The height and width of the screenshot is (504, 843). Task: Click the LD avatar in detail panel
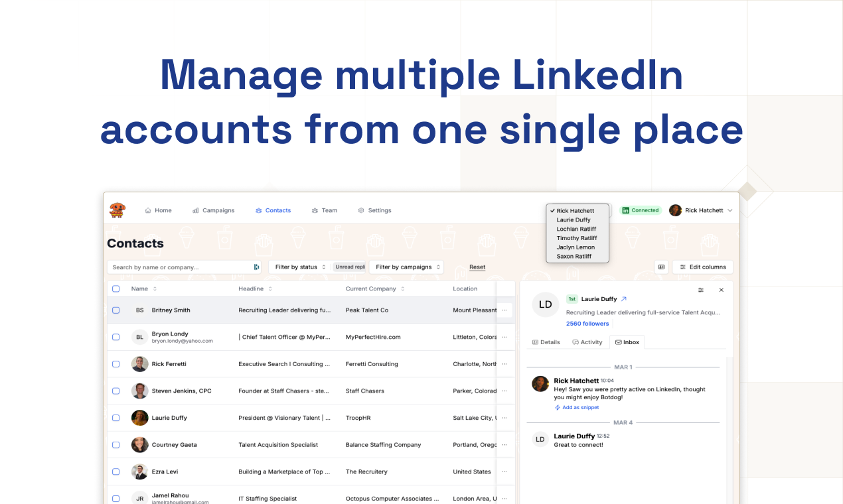(546, 304)
